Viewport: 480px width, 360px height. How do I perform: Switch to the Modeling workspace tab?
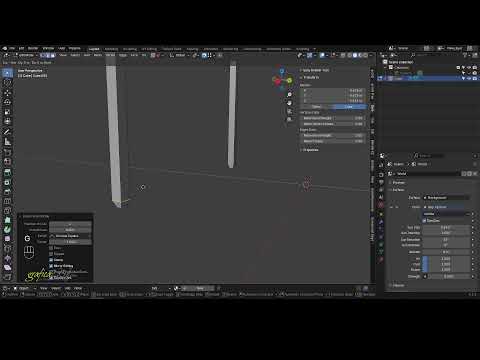click(111, 49)
